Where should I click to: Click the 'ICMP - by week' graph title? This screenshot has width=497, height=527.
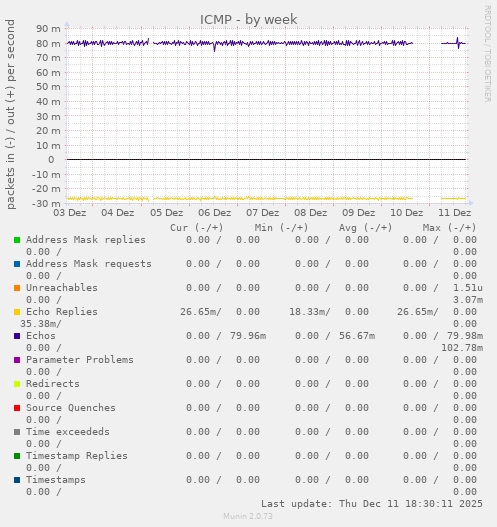249,19
